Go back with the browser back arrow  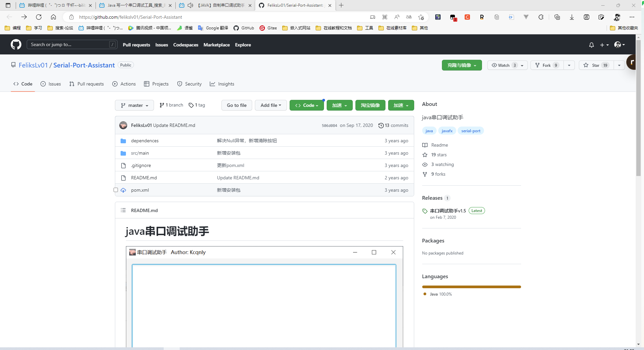tap(9, 17)
